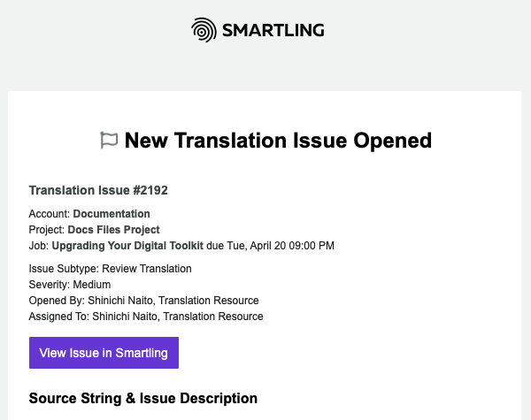Image resolution: width=531 pixels, height=420 pixels.
Task: Click the Job label
Action: pyautogui.click(x=39, y=246)
